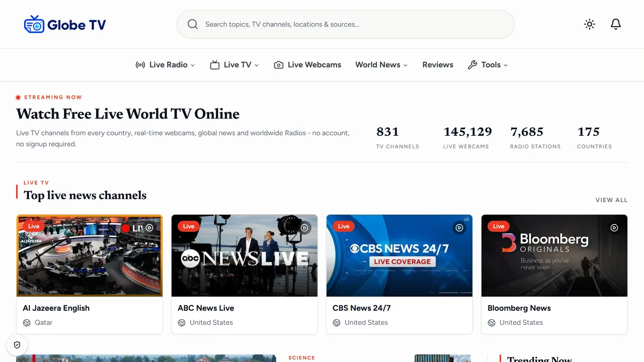Image resolution: width=644 pixels, height=362 pixels.
Task: Click globe icon under Bloomberg News
Action: tap(492, 323)
